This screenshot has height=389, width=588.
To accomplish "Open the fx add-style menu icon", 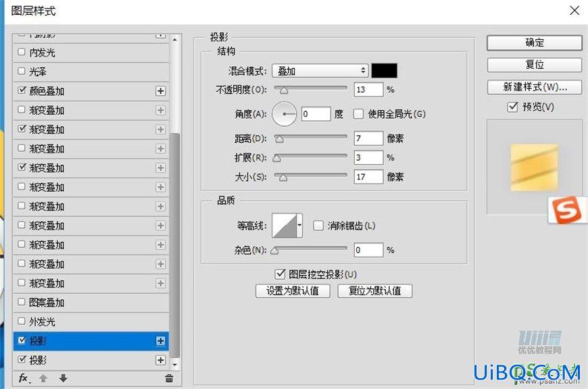I will click(24, 378).
